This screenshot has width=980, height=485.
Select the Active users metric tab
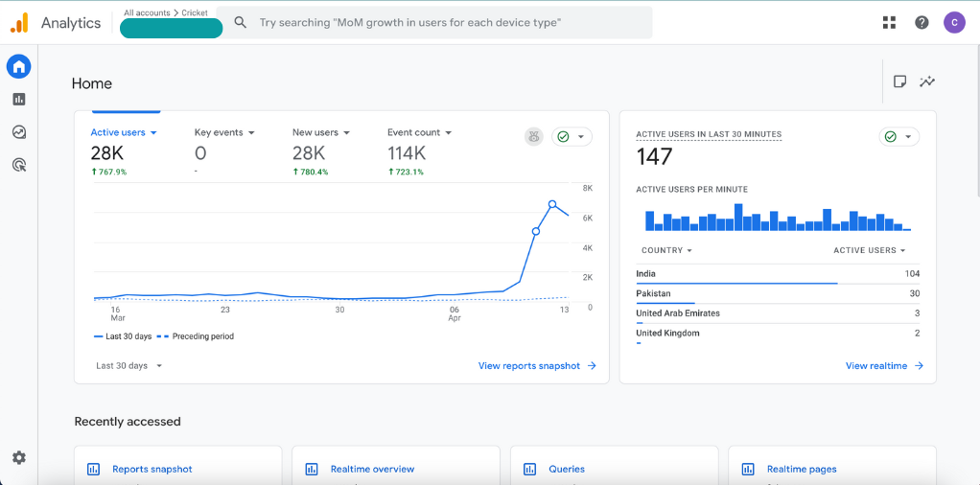(123, 132)
